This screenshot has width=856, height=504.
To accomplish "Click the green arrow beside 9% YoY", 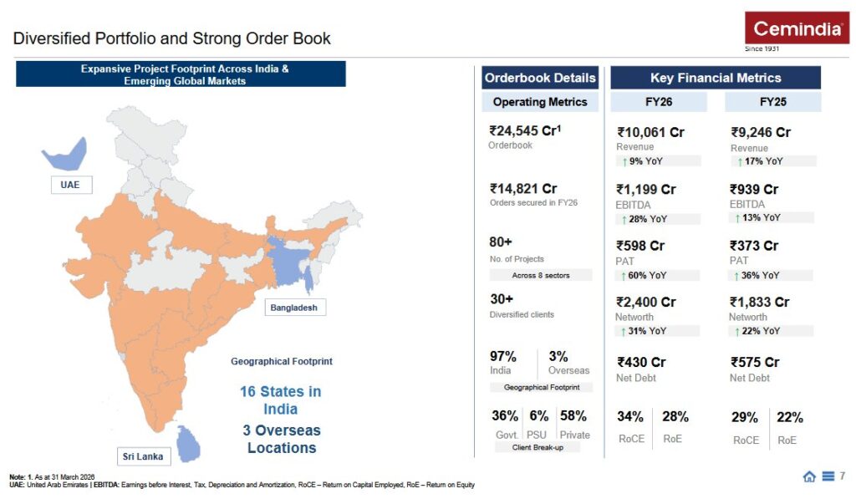I will tap(624, 161).
